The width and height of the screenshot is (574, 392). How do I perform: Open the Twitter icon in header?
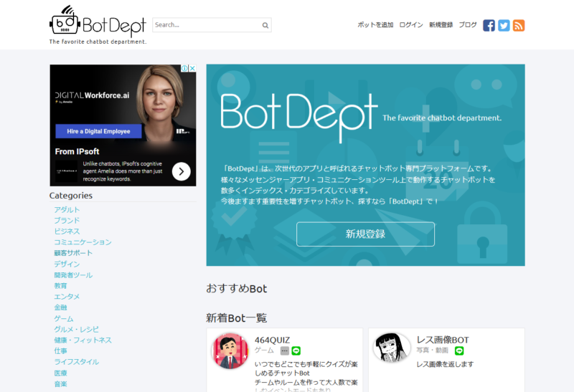click(x=504, y=25)
